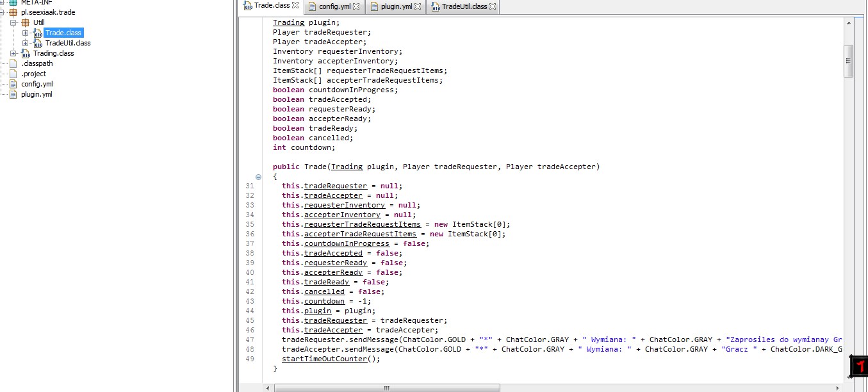The height and width of the screenshot is (392, 868).
Task: Select the Trade.class file icon in tree
Action: pos(38,33)
